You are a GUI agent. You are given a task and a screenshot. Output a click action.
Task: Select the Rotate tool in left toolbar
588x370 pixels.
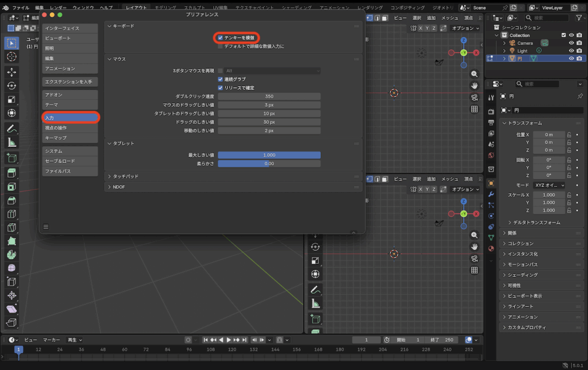tap(11, 86)
